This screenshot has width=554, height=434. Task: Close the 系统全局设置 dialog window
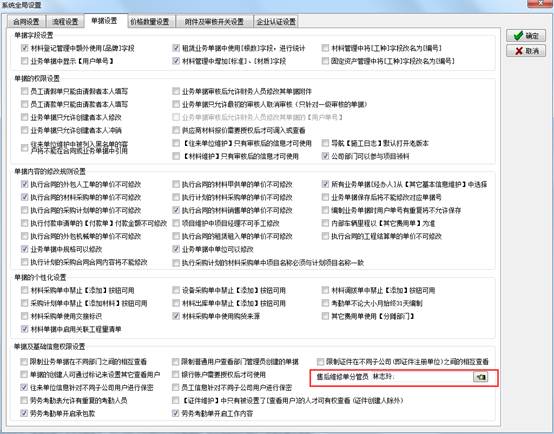541,4
